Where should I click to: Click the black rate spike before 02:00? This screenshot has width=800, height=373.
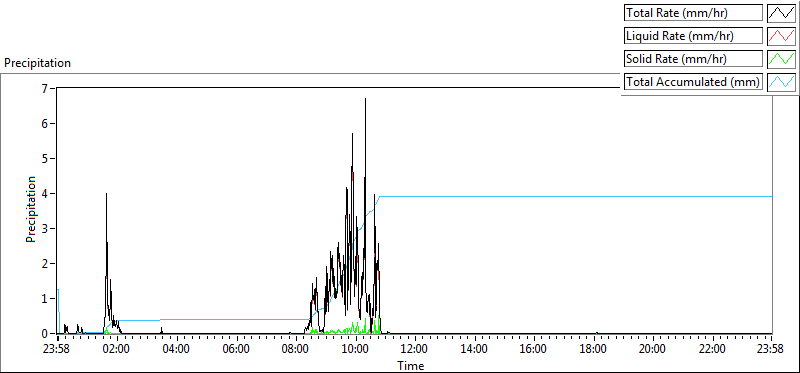coord(106,194)
